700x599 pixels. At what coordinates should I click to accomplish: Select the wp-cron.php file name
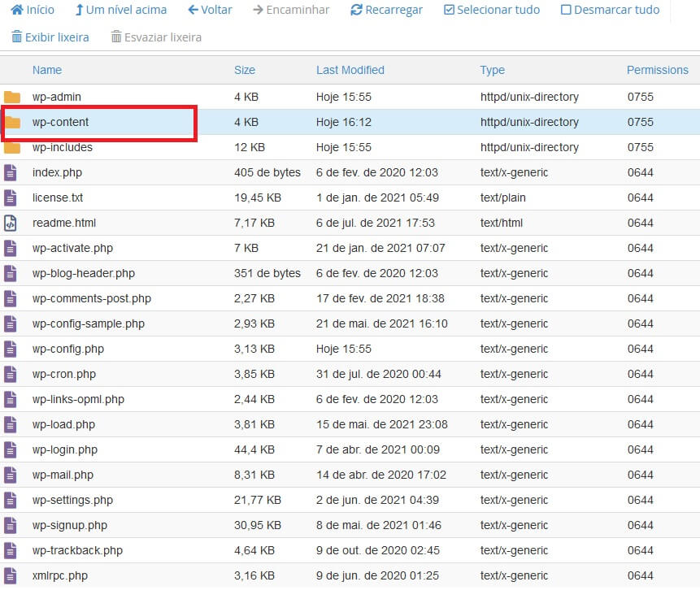click(64, 374)
